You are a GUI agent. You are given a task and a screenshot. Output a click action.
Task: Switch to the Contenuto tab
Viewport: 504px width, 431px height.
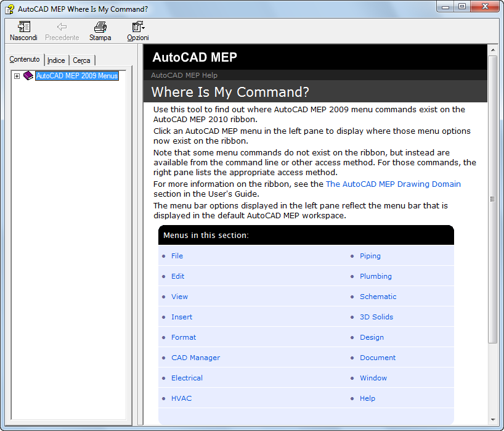(25, 60)
